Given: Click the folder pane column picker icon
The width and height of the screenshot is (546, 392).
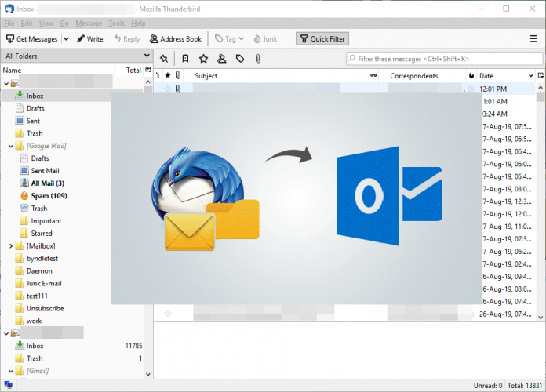Looking at the screenshot, I should click(148, 70).
